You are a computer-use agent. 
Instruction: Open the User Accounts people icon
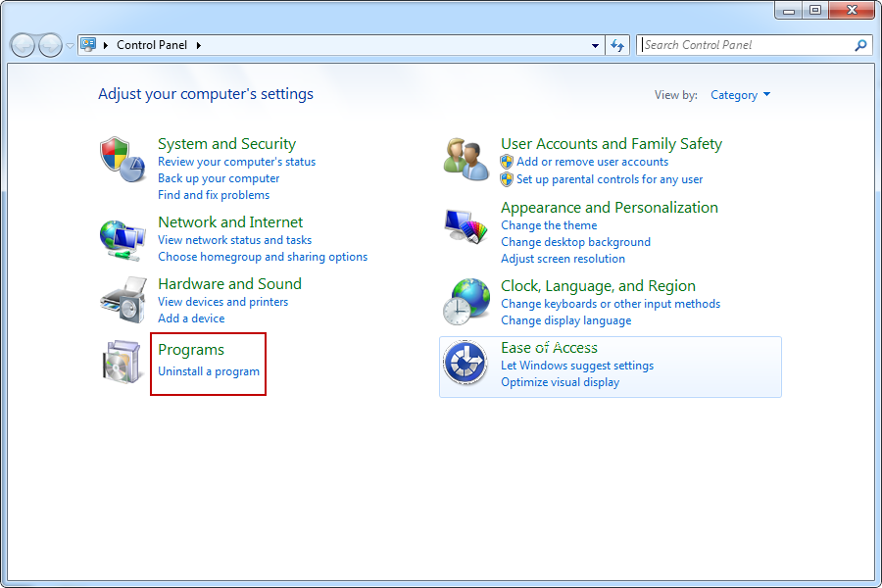point(465,159)
